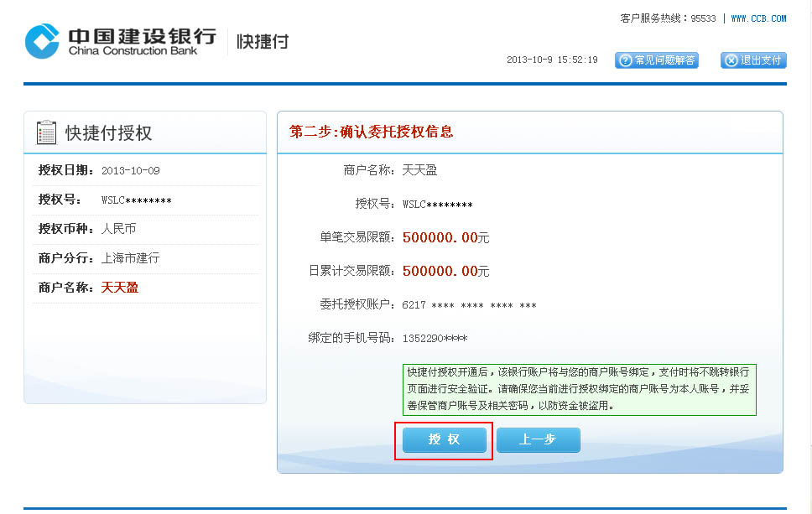Viewport: 812px width, 514px height.
Task: Click bound phone number 1352290****
Action: coord(435,339)
